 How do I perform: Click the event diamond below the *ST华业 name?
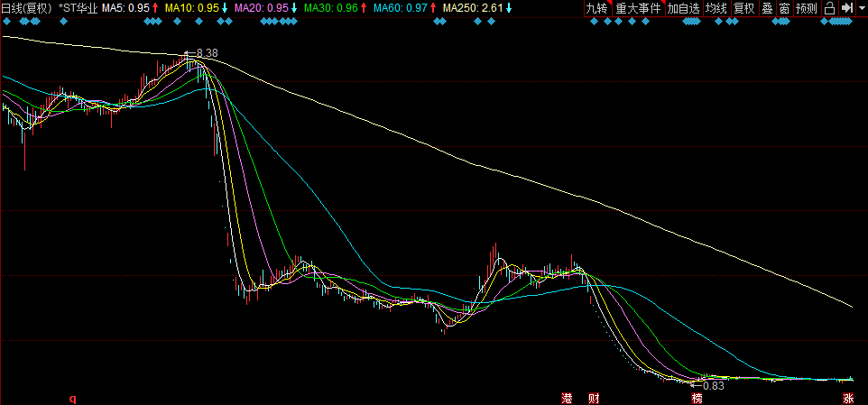[64, 22]
